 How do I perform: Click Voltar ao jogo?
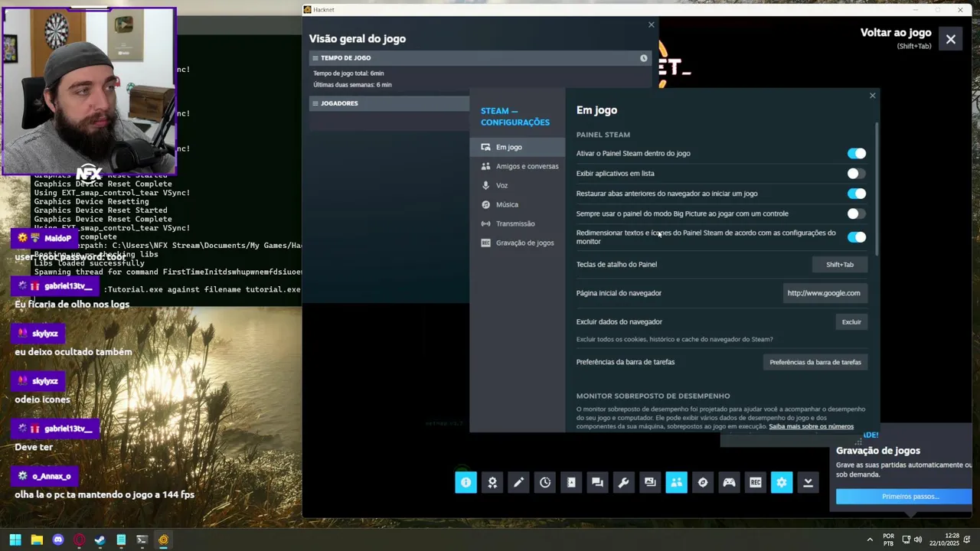(x=896, y=33)
